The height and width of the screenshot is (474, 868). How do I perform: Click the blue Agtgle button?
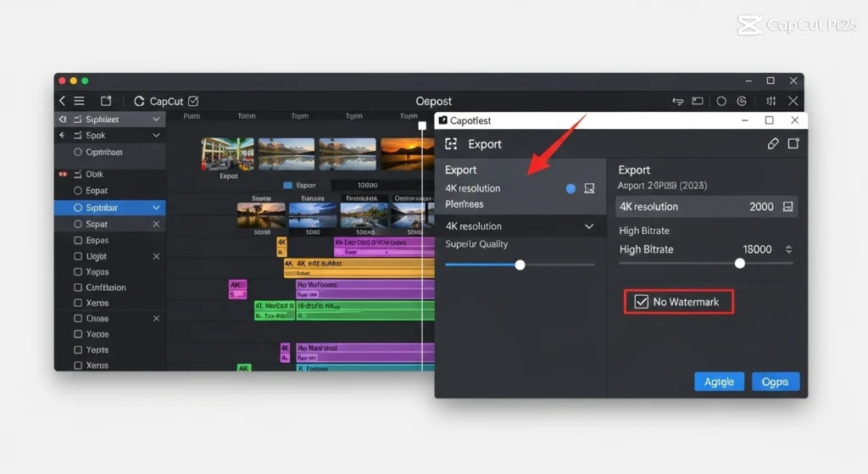(x=719, y=382)
